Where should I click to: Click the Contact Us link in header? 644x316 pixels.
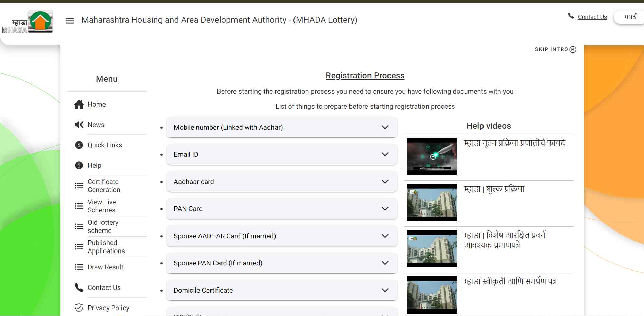point(592,17)
